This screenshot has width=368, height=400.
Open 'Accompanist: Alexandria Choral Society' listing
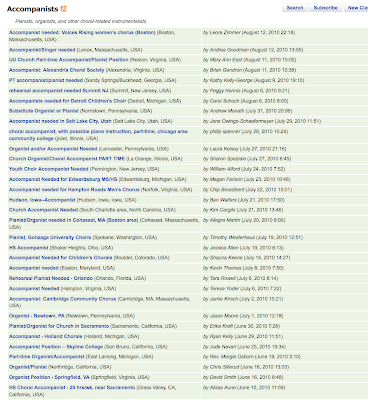coord(57,70)
